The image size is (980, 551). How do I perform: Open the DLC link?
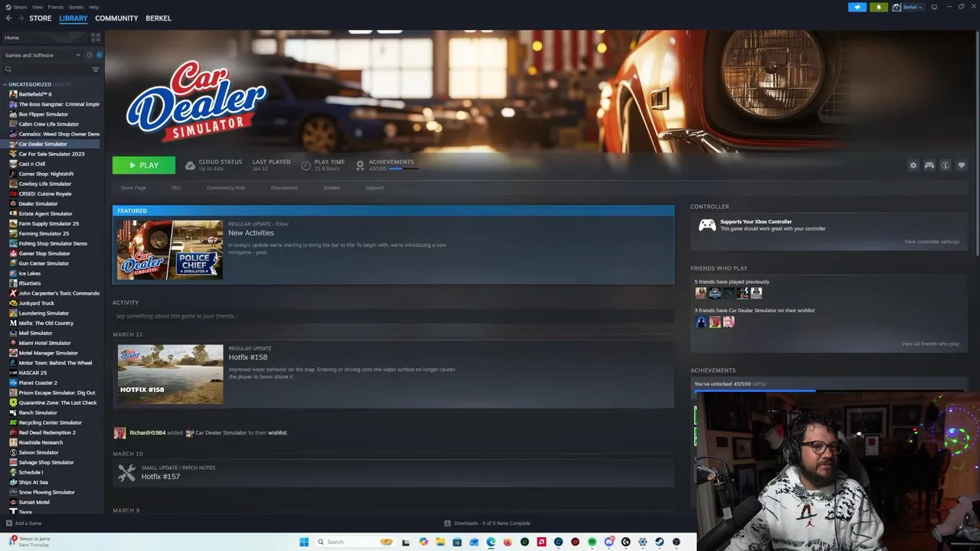point(176,187)
